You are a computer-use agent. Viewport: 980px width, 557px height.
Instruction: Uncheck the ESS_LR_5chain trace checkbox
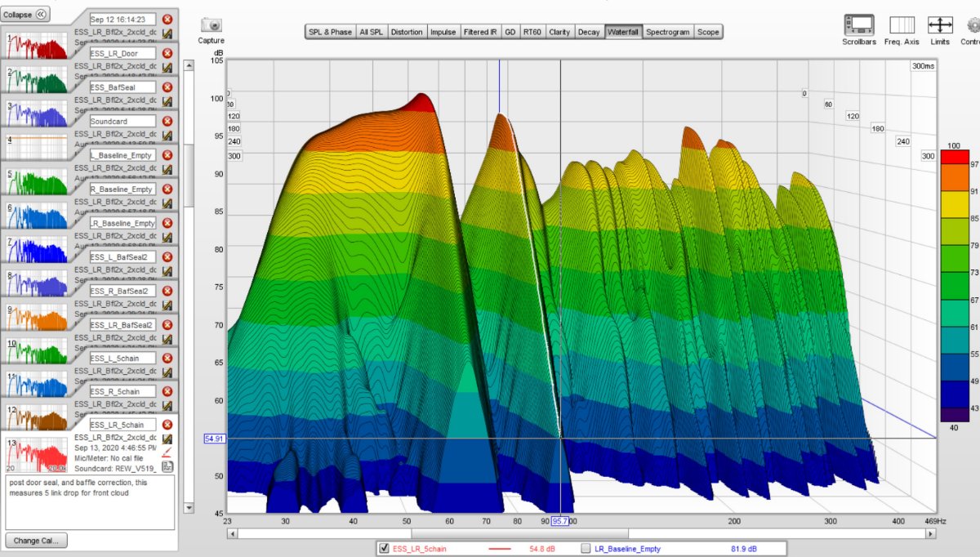pyautogui.click(x=385, y=548)
